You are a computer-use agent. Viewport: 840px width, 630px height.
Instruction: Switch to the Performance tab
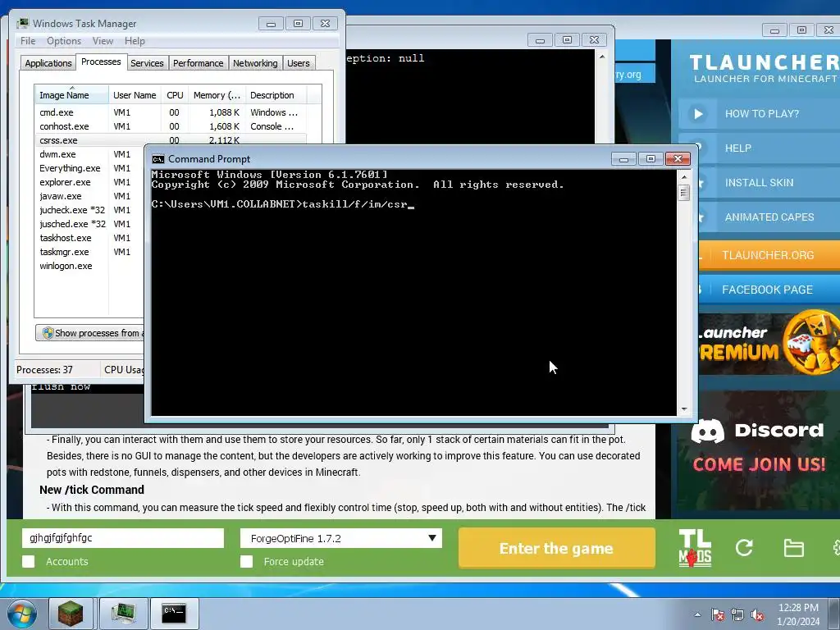[199, 63]
